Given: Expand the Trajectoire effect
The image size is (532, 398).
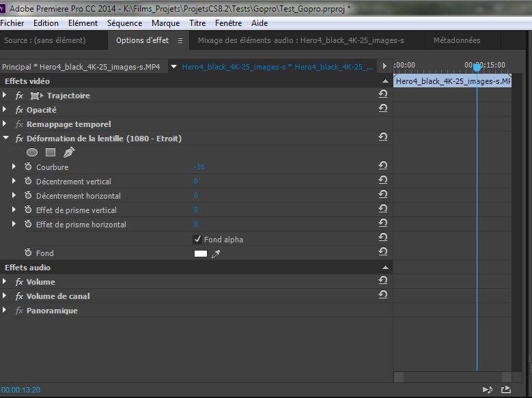Looking at the screenshot, I should tap(5, 96).
